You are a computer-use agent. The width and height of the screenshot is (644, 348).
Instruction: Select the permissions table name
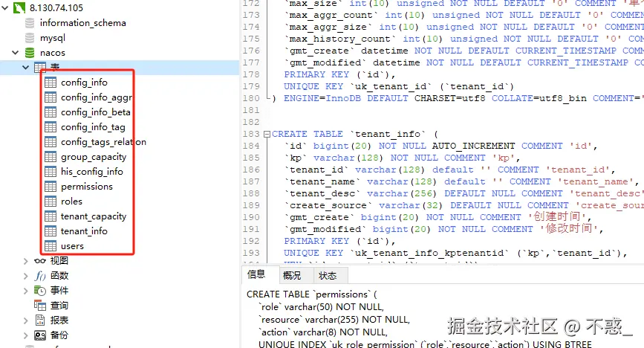[x=87, y=187]
